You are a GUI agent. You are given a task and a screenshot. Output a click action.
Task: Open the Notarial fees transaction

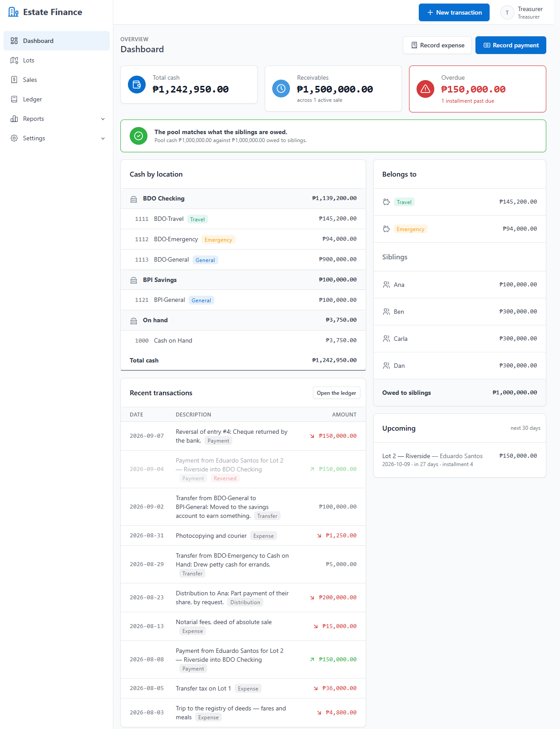(x=243, y=626)
